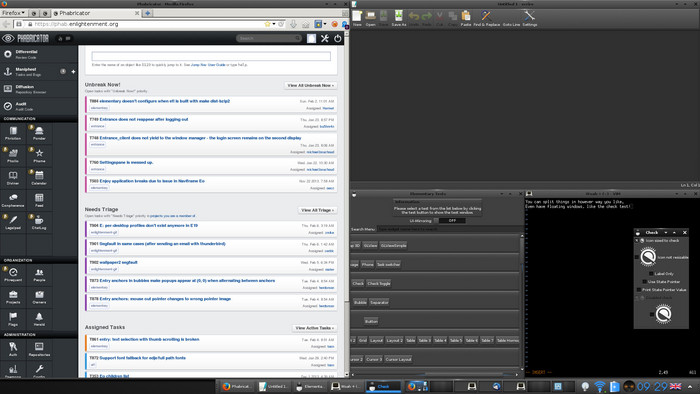Click the 'Task switcher' test button

pos(388,265)
